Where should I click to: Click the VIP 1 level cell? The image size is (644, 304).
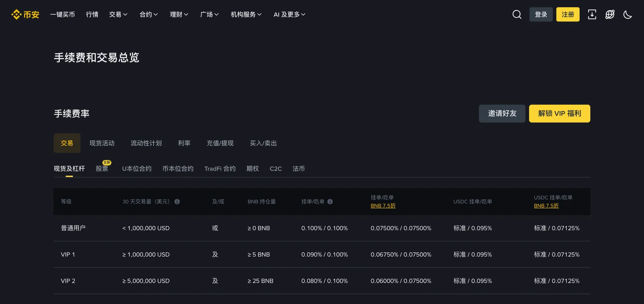[x=68, y=255]
